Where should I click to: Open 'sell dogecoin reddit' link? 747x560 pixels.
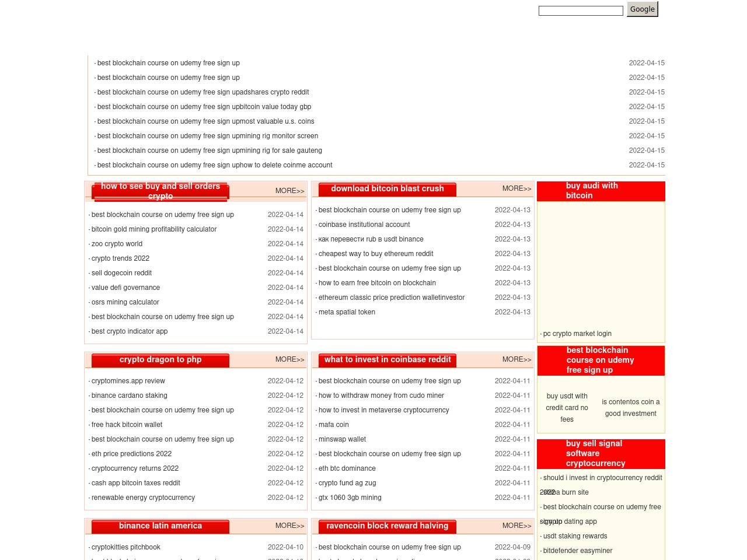pos(121,273)
